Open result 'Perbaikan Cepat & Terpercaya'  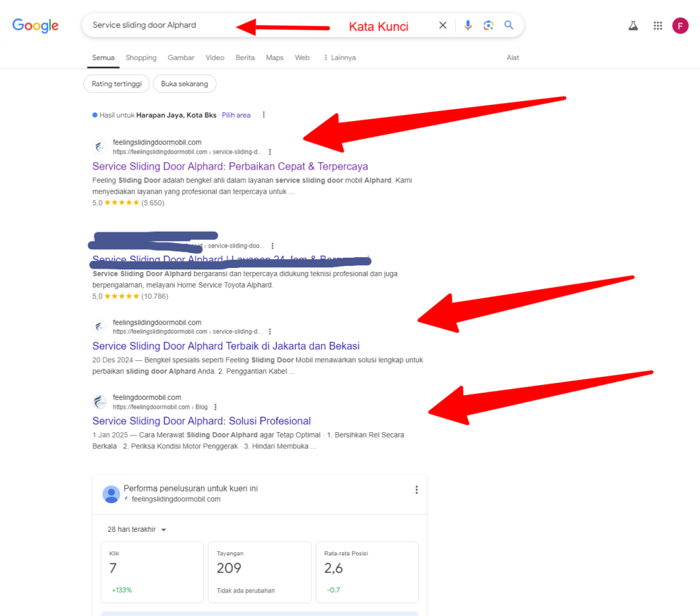coord(230,166)
